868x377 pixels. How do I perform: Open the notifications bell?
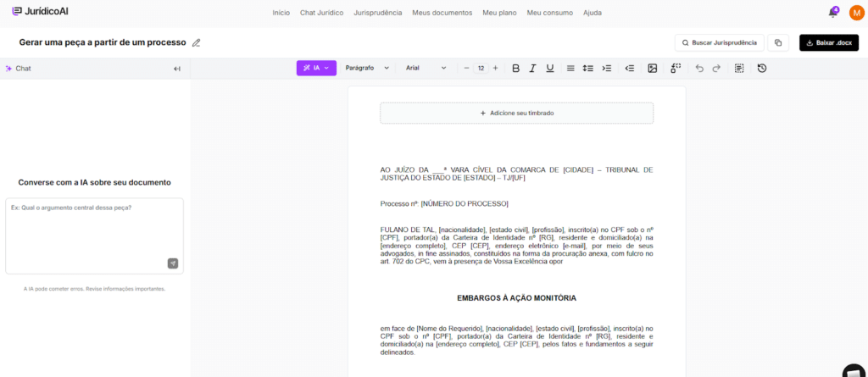point(833,13)
